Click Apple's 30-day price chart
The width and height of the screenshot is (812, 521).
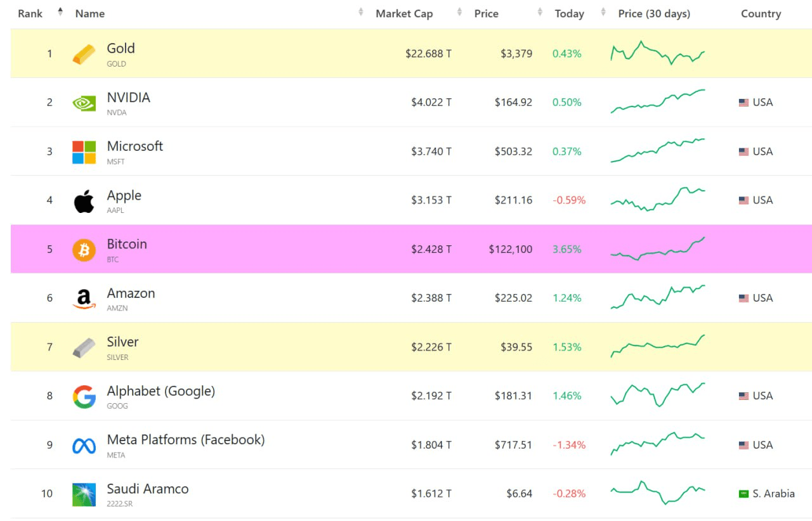coord(658,199)
